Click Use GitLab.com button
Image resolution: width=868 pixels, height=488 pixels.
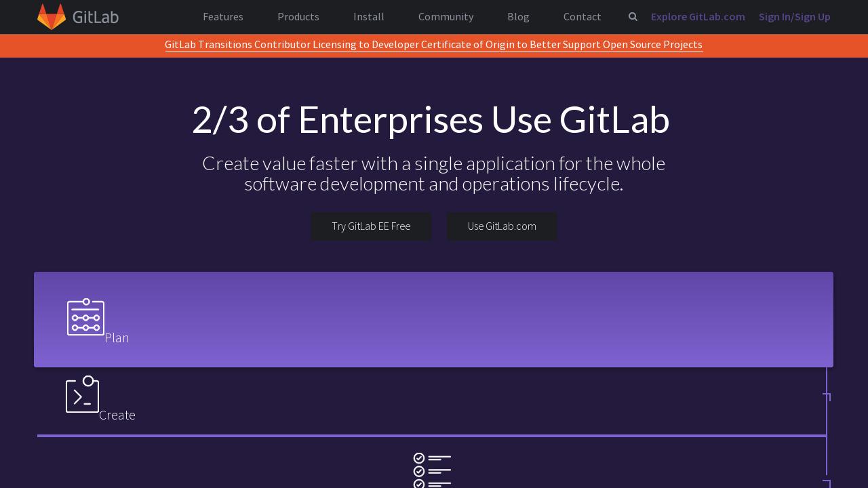pyautogui.click(x=502, y=226)
